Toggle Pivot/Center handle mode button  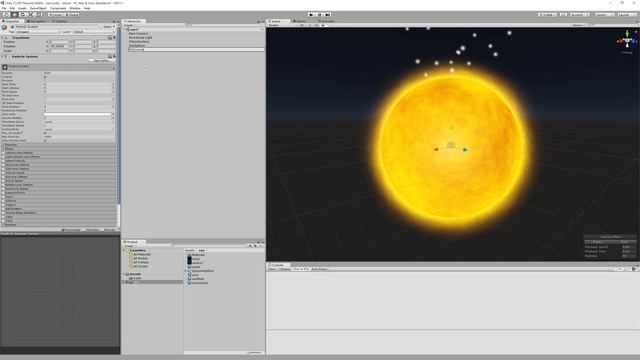55,15
